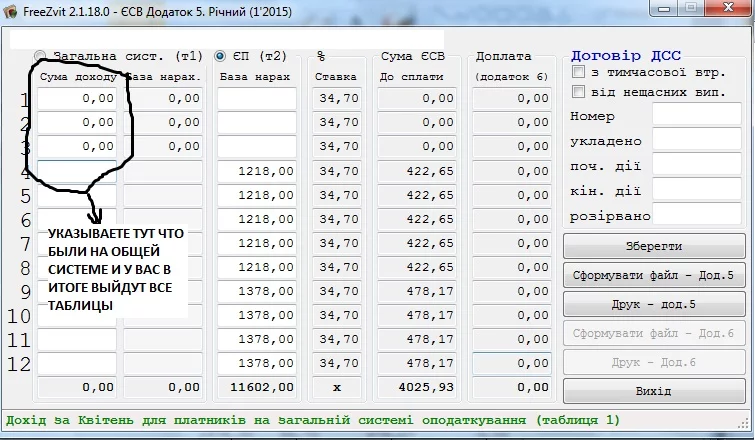Viewport: 755px width, 440px height.
Task: Click the Номер input field
Action: pyautogui.click(x=697, y=115)
